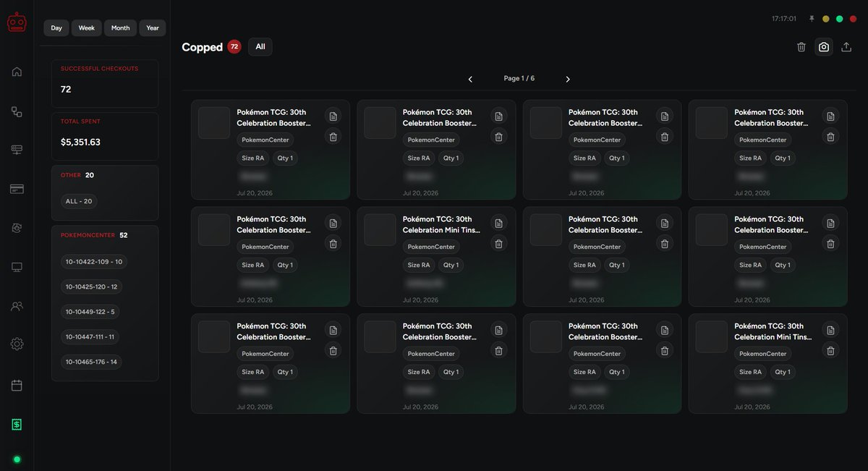Filter by SKU 10-10422-109 - 10

coord(94,261)
